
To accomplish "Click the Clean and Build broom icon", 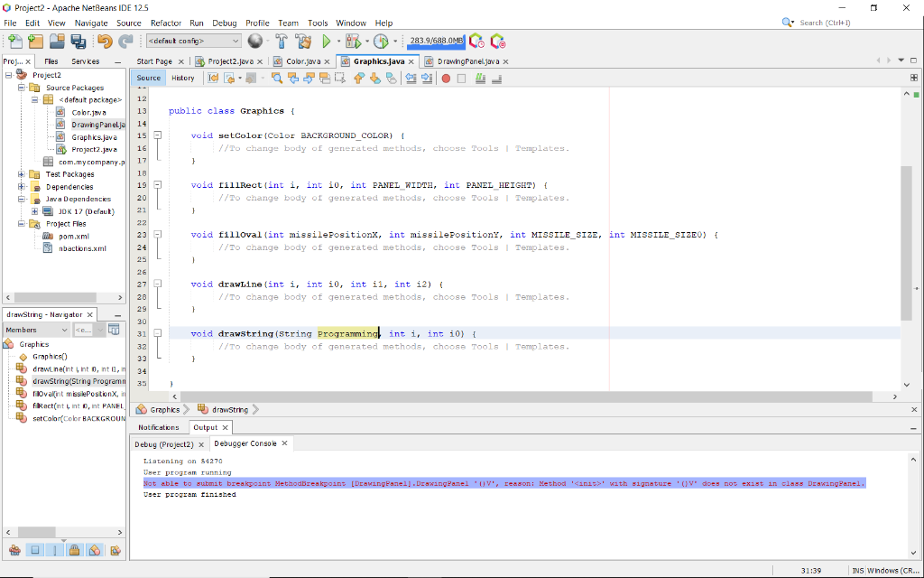I will pos(302,41).
